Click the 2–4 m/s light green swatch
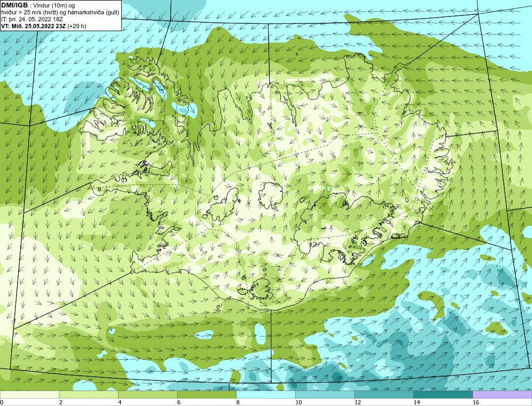532x406 pixels. pyautogui.click(x=88, y=394)
